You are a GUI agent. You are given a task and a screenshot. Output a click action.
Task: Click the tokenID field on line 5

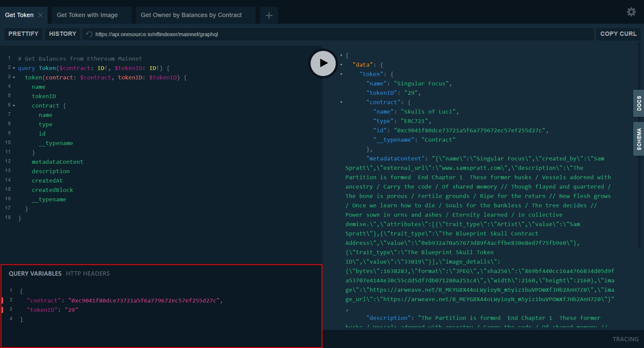(44, 96)
